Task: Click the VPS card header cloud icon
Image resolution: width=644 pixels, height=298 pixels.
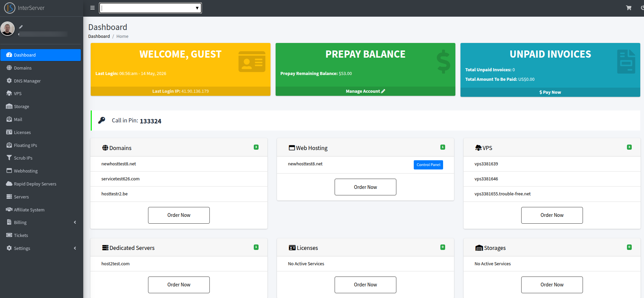Action: point(478,148)
